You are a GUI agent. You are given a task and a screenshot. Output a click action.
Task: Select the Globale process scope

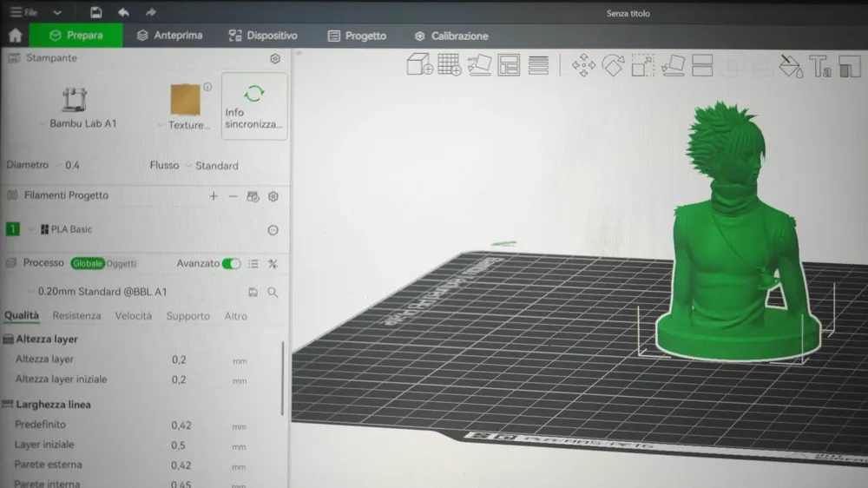click(x=88, y=263)
